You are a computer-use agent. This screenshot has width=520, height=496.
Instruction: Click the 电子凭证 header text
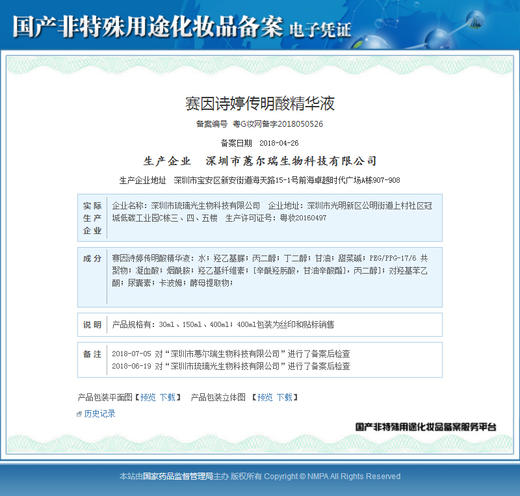[x=320, y=30]
